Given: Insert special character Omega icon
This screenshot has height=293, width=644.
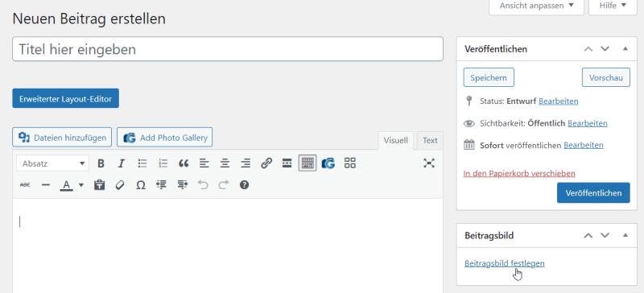Looking at the screenshot, I should point(141,185).
